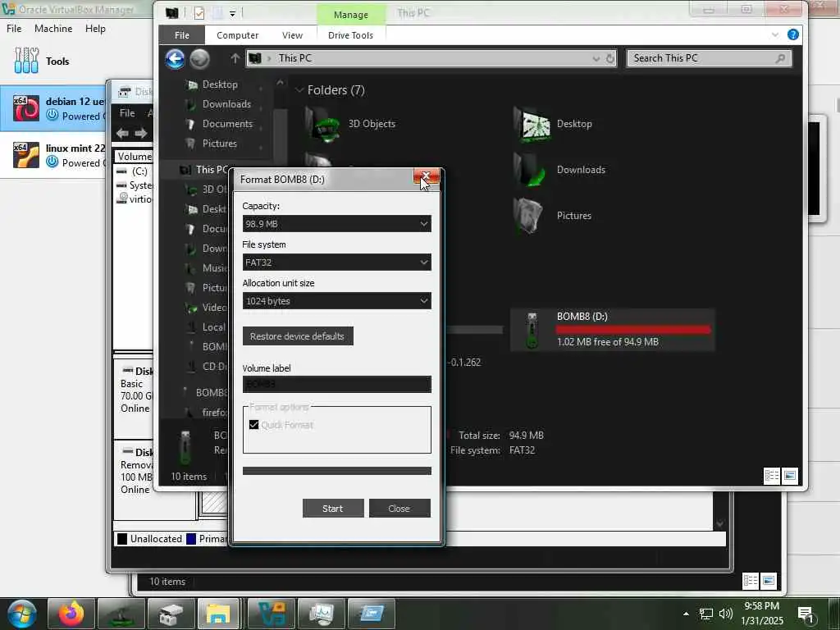The image size is (840, 630).
Task: Click the taskbar clock showing 9:58 PM
Action: point(762,614)
